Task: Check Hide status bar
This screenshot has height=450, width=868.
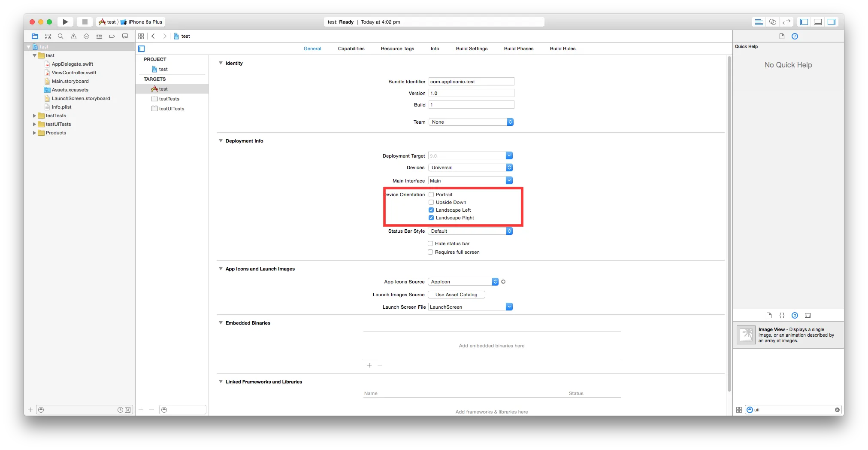Action: click(430, 244)
